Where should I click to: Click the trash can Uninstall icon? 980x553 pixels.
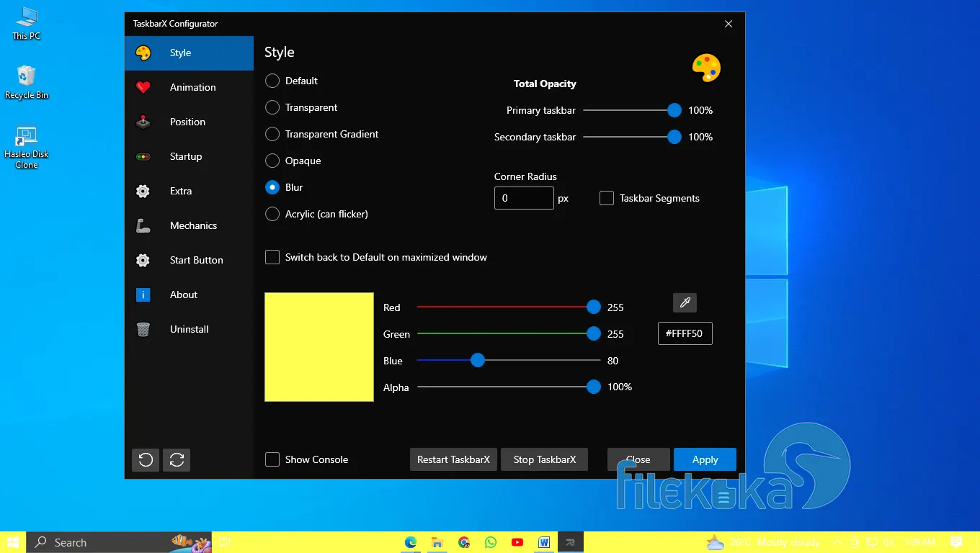pyautogui.click(x=143, y=329)
